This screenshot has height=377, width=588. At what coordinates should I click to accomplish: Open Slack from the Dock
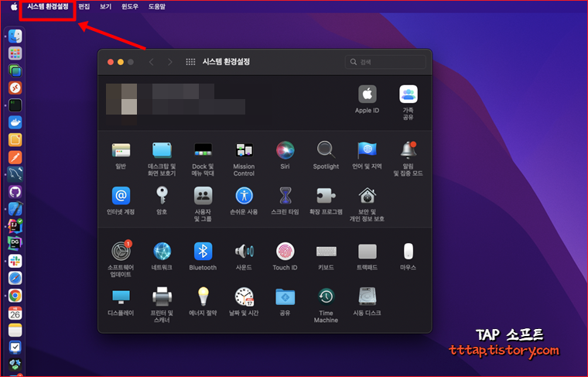pos(15,261)
